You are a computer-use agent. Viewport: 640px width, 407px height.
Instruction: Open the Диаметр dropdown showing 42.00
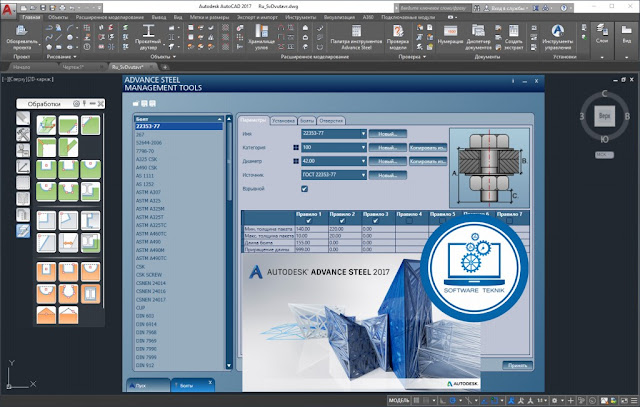pyautogui.click(x=333, y=161)
